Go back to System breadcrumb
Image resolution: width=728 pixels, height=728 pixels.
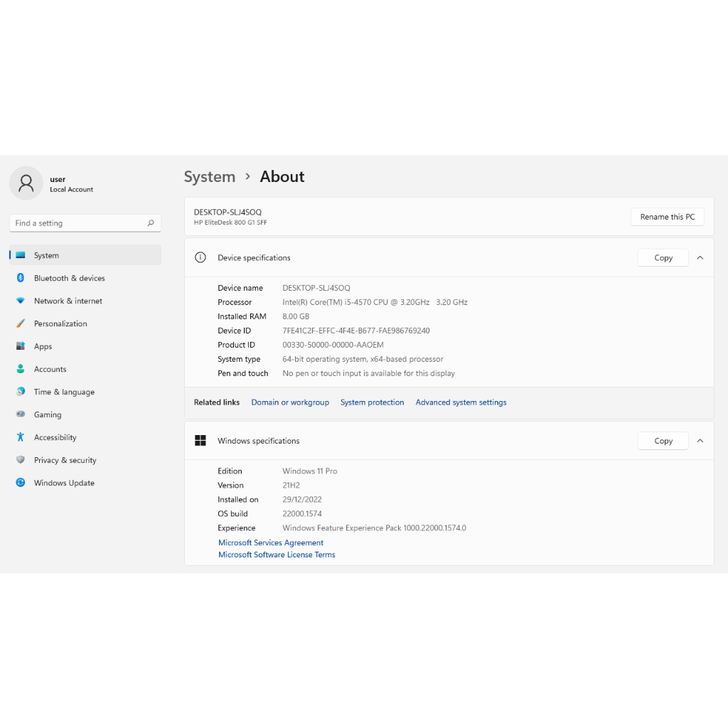(x=210, y=177)
